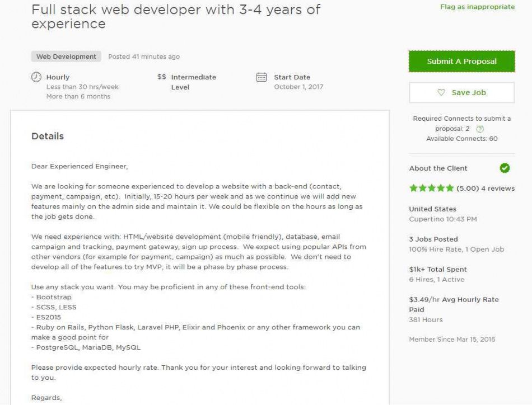Click the heart icon on Save Job
The width and height of the screenshot is (532, 405).
click(x=441, y=92)
